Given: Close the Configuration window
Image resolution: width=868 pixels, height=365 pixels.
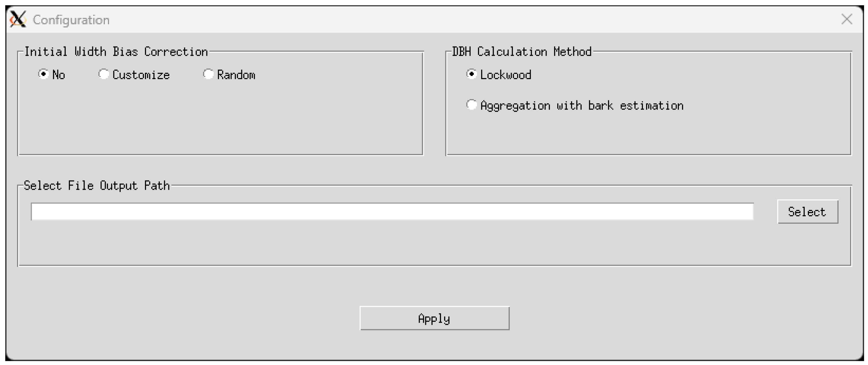Looking at the screenshot, I should [x=846, y=19].
